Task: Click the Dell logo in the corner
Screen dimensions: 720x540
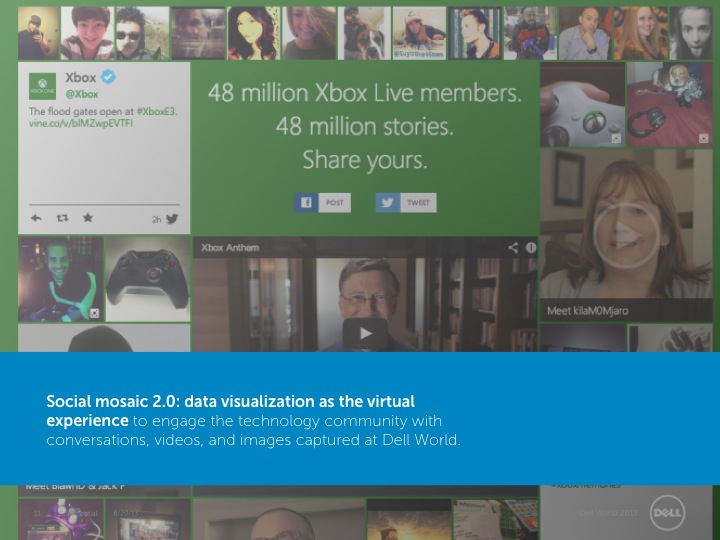Action: (668, 512)
